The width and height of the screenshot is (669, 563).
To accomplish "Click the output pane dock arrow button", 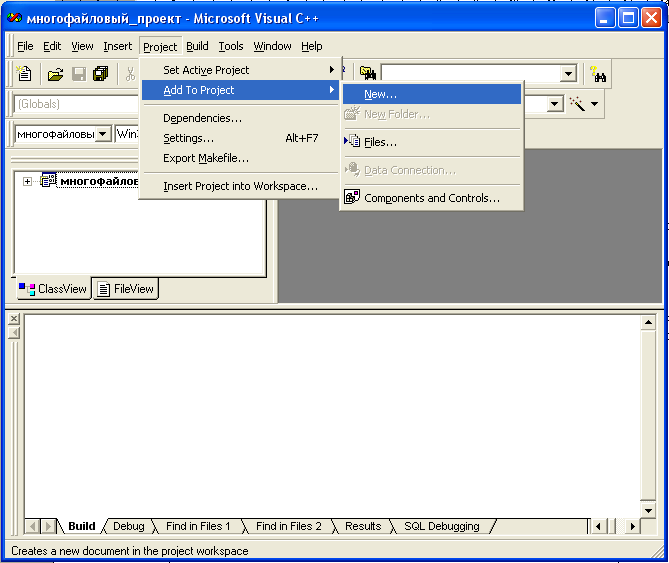I will pos(14,333).
